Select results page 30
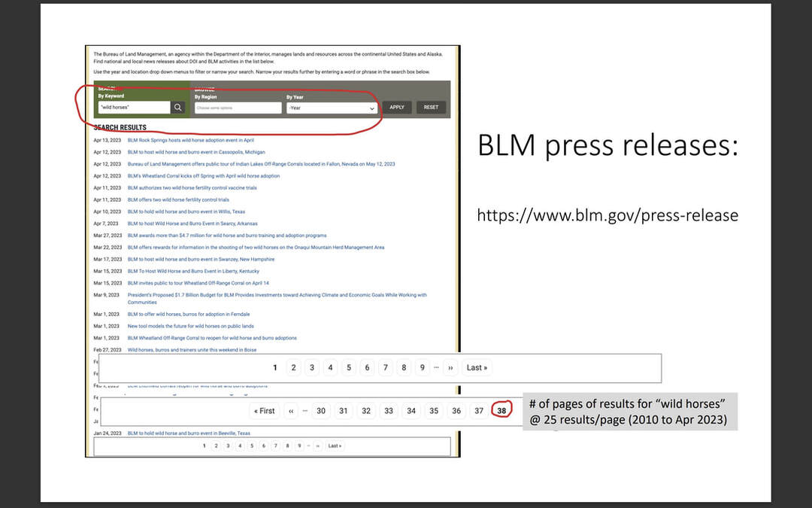The width and height of the screenshot is (812, 508). click(x=321, y=411)
